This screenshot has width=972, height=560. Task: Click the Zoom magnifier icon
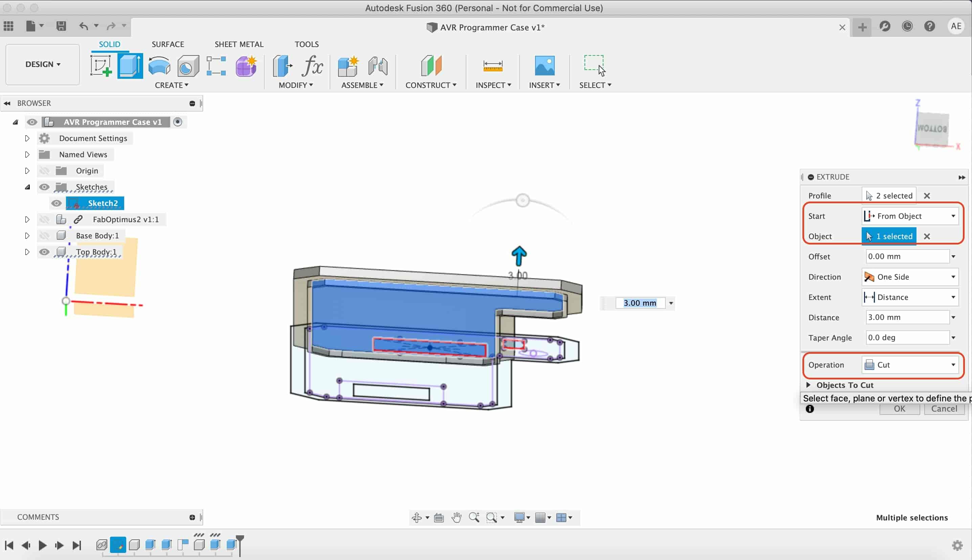click(x=474, y=518)
